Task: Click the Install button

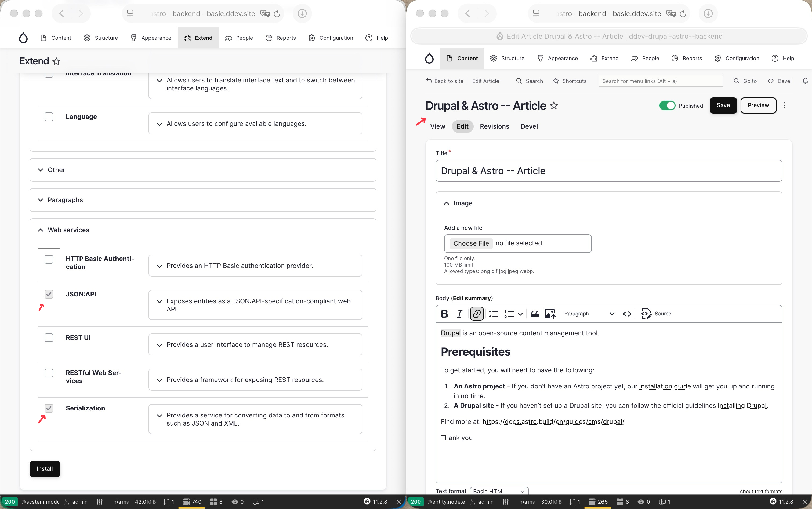Action: pyautogui.click(x=44, y=469)
